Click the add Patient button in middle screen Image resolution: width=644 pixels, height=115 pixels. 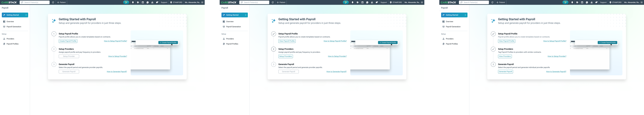click(x=281, y=2)
